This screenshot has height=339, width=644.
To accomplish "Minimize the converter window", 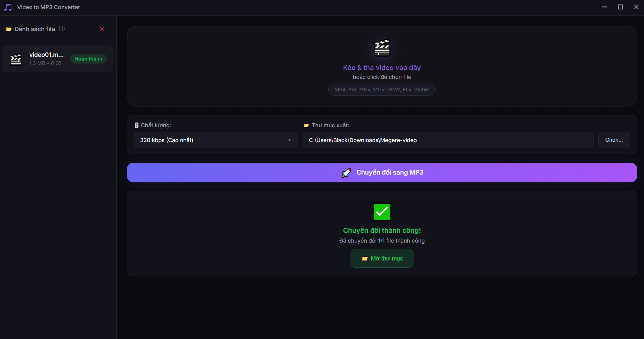I will point(604,7).
